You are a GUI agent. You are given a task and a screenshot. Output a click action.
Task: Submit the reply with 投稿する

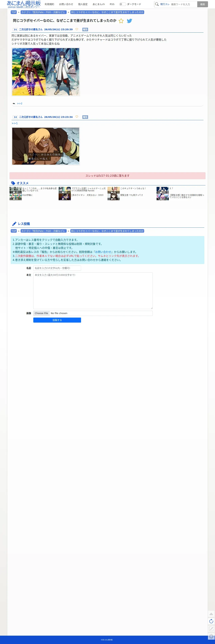(57, 320)
